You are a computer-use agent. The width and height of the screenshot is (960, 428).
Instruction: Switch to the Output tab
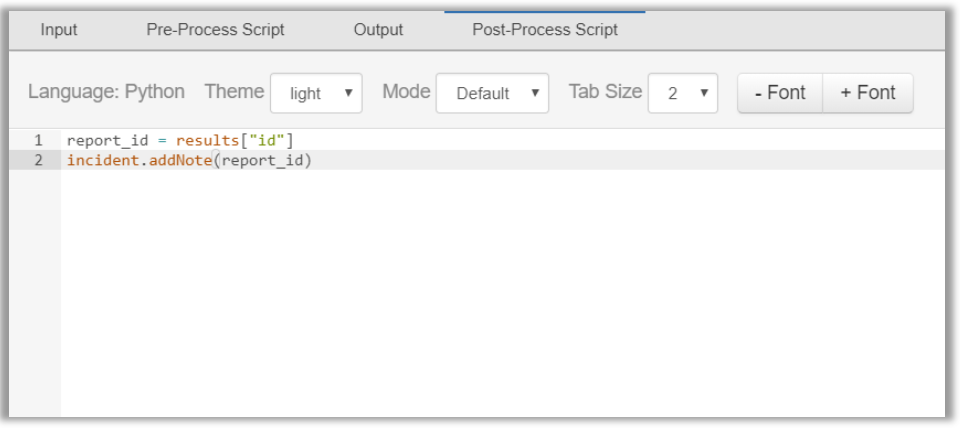coord(378,30)
